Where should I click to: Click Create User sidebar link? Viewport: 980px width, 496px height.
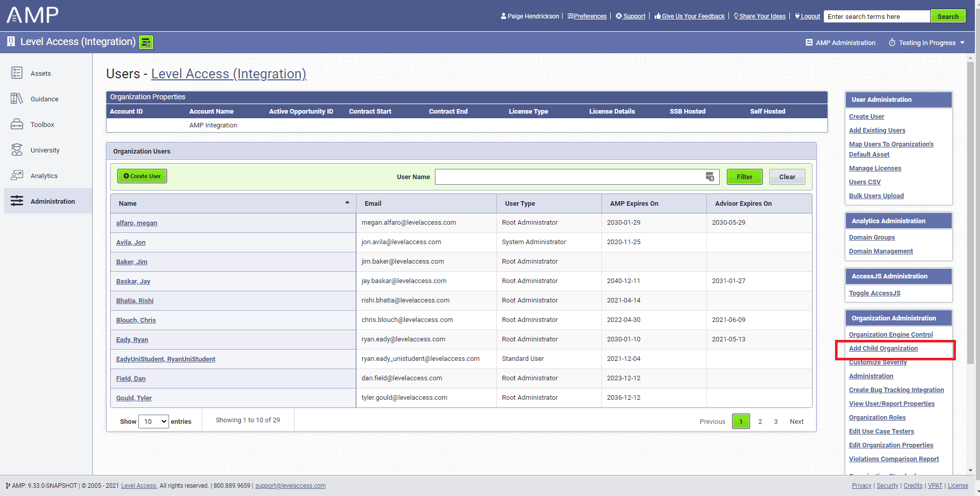[866, 116]
